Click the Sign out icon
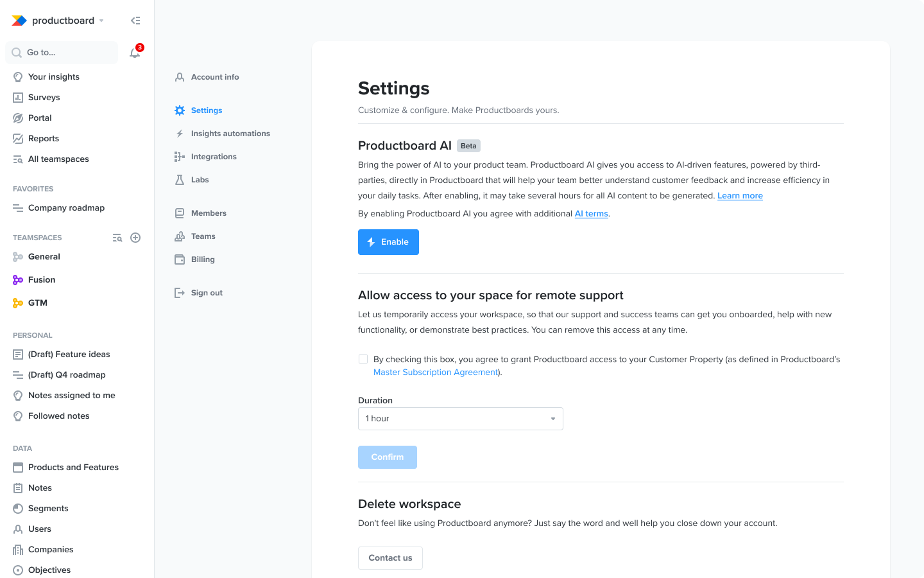 180,293
